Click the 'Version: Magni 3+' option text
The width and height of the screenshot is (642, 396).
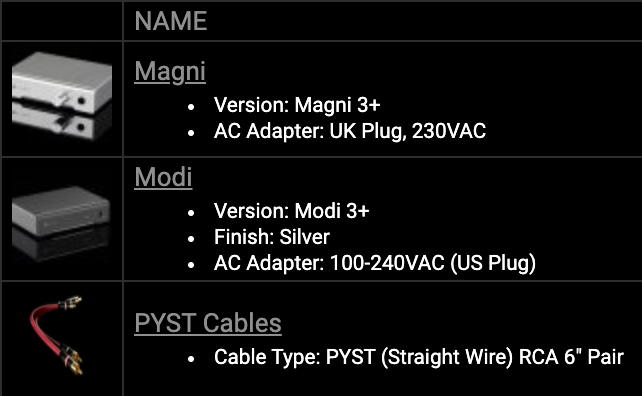[x=297, y=105]
